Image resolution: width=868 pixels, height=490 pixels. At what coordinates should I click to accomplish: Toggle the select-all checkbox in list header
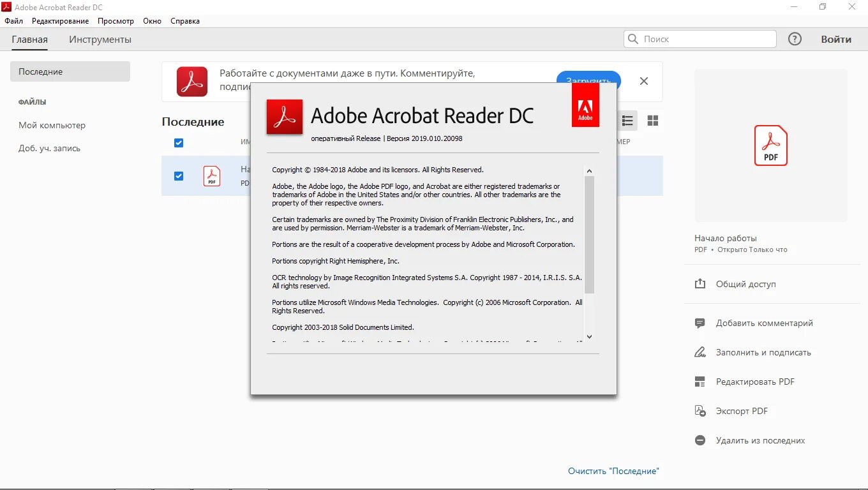(x=179, y=142)
